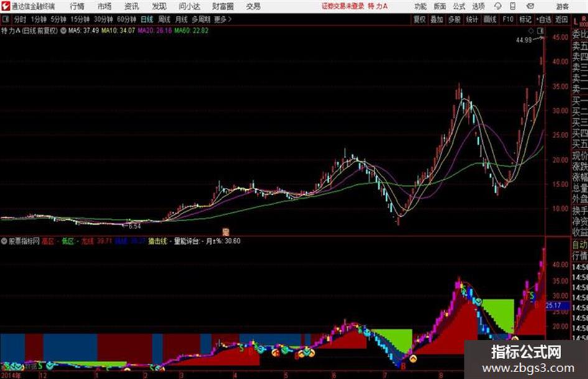Click the 2014年 date axis label
Screen dimensions: 588x379
pyautogui.click(x=11, y=375)
